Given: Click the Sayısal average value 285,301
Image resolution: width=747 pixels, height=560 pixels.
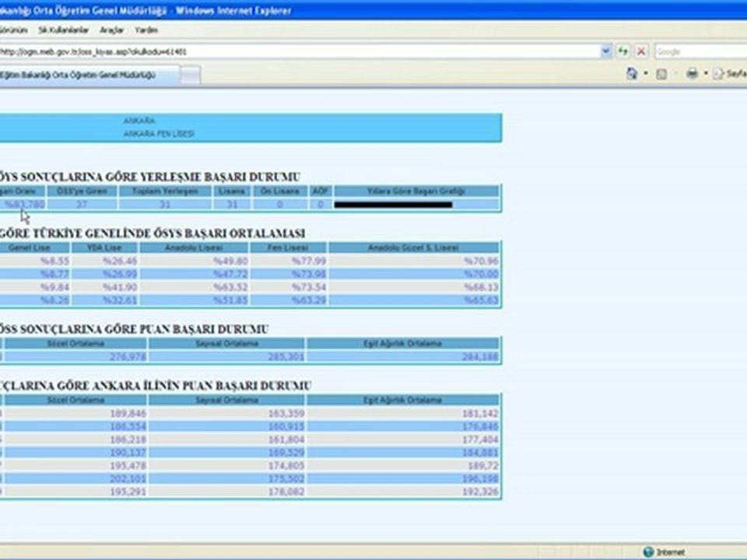Looking at the screenshot, I should tap(286, 357).
